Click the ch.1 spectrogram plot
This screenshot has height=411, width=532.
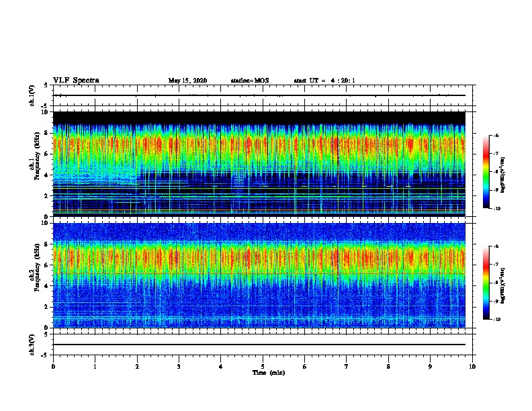click(259, 164)
